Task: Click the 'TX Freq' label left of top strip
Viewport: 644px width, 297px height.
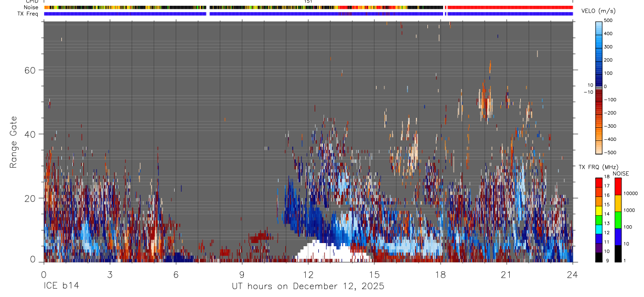Action: pos(28,14)
